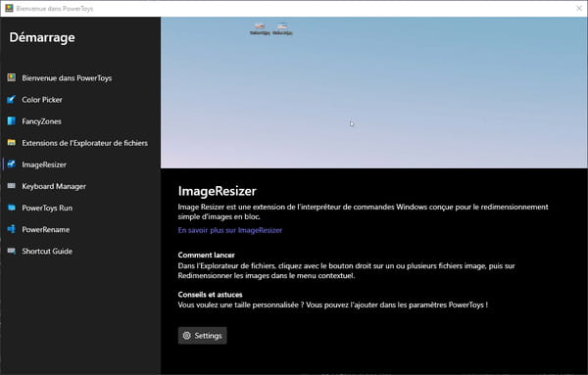This screenshot has width=588, height=375.
Task: Click the PowerRename icon
Action: point(12,229)
